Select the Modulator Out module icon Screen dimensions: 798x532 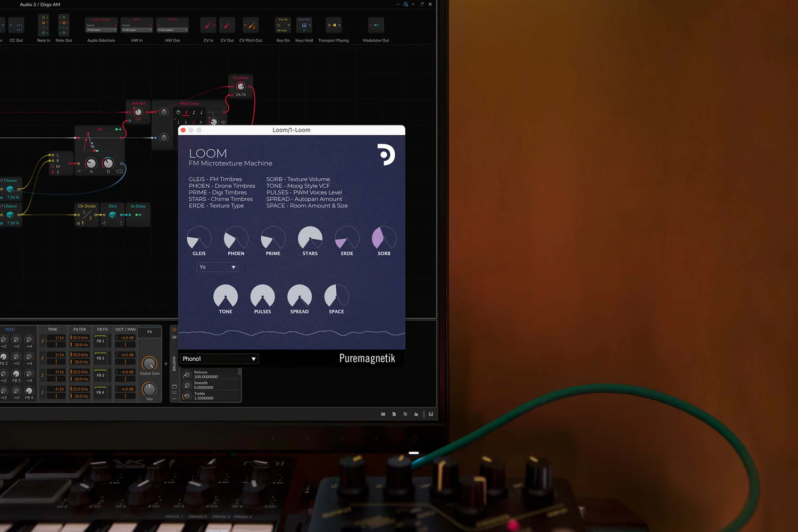pyautogui.click(x=376, y=25)
